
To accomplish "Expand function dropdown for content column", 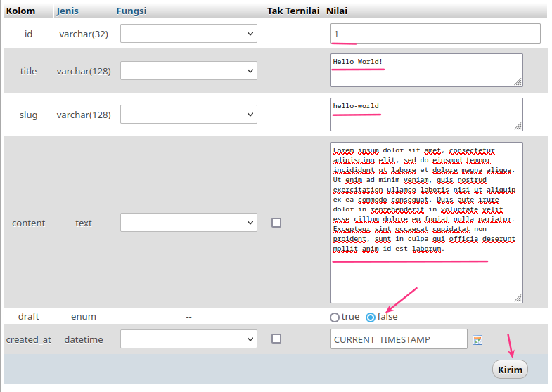I will [188, 223].
